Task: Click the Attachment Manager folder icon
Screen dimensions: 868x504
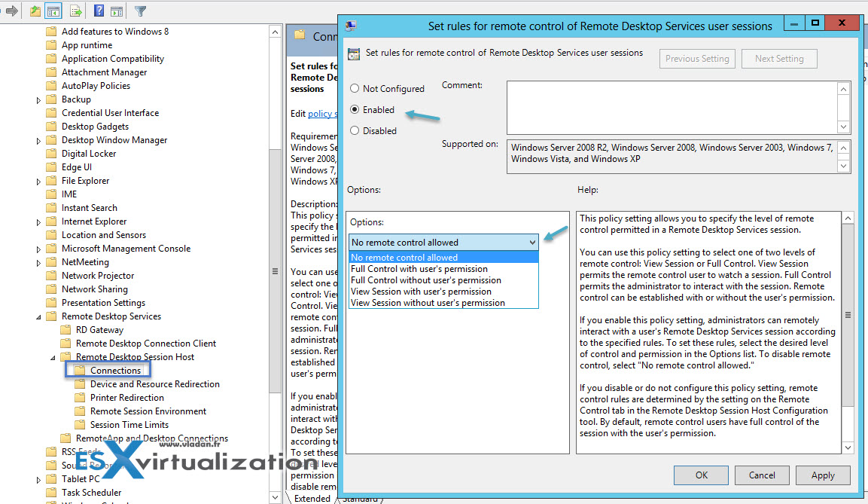Action: [51, 72]
